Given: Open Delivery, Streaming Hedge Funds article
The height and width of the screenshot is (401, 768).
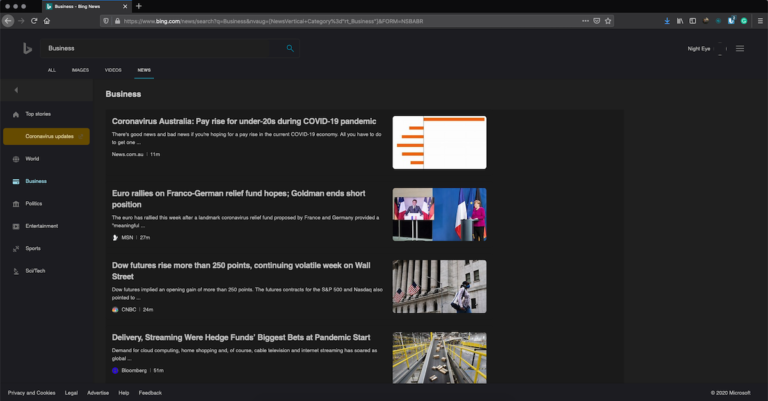Looking at the screenshot, I should pyautogui.click(x=241, y=337).
